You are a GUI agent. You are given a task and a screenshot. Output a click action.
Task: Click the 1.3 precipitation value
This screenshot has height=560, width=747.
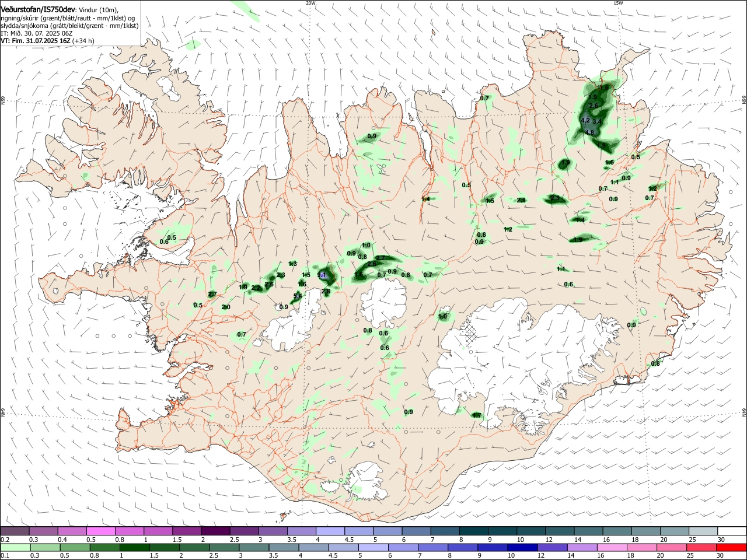pos(292,264)
